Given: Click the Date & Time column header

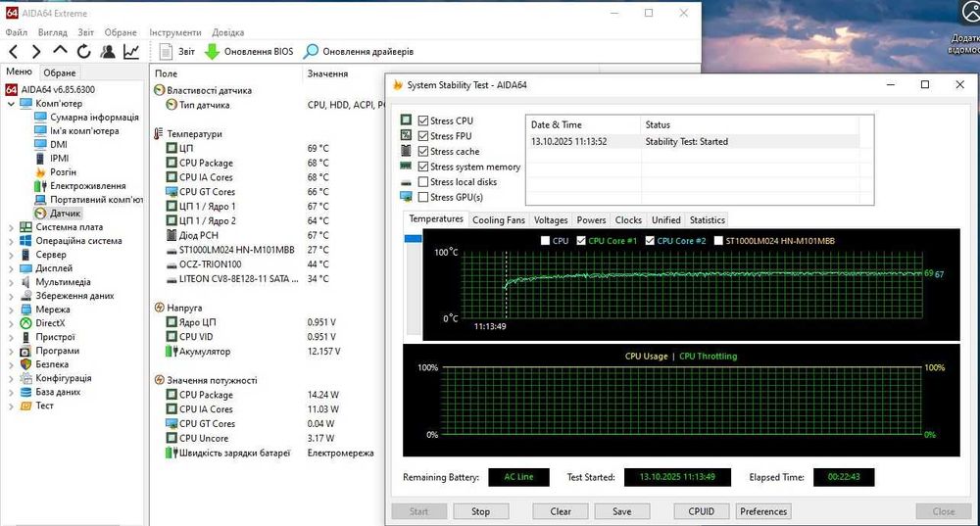Looking at the screenshot, I should (x=584, y=125).
